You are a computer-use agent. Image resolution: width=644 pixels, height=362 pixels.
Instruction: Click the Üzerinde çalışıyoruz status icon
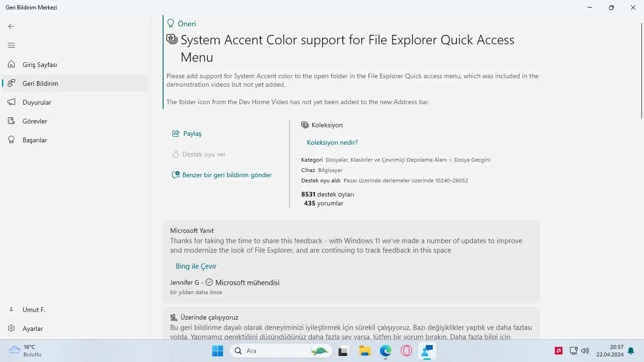pos(174,317)
